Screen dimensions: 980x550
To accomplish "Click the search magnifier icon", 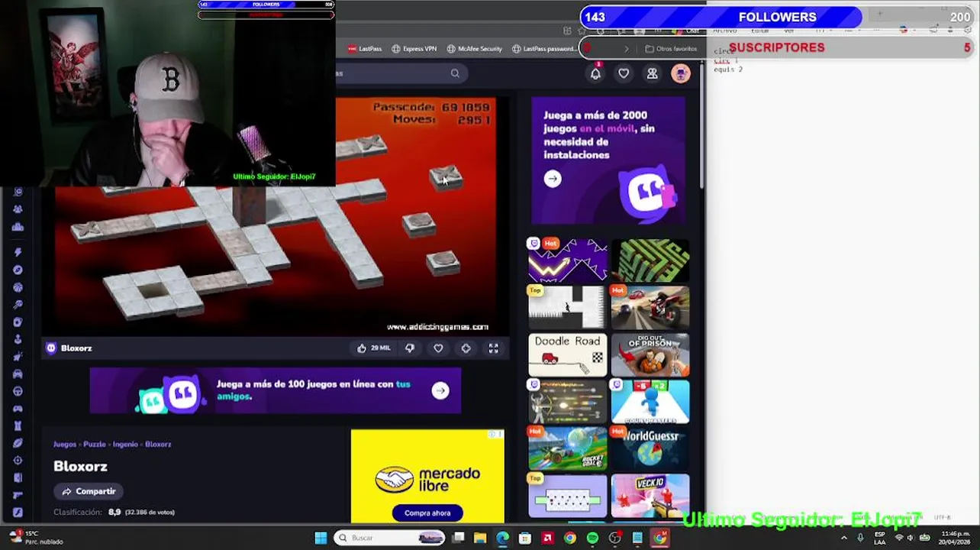I will pos(455,73).
